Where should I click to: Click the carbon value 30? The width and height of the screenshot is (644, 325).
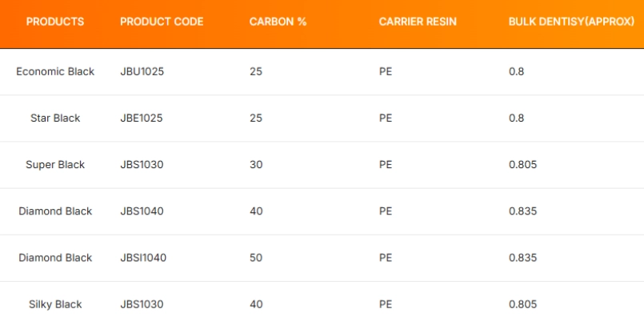pos(256,165)
